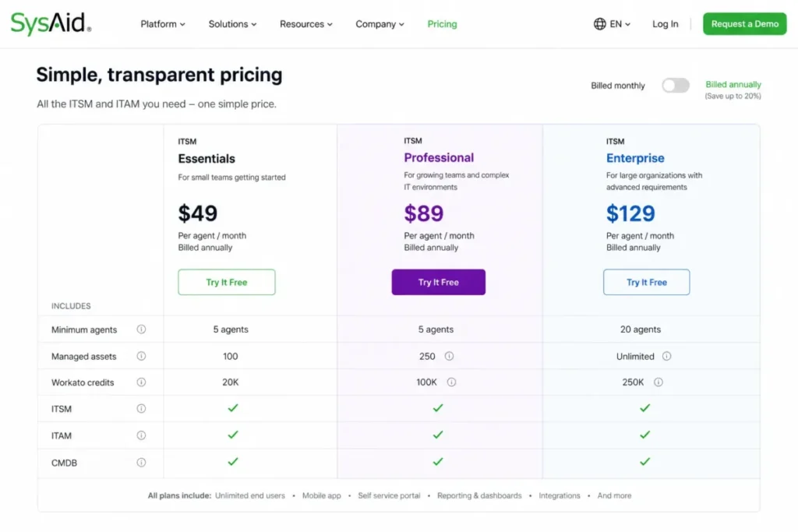Click And more in plan footer
This screenshot has width=798, height=532.
[x=614, y=495]
